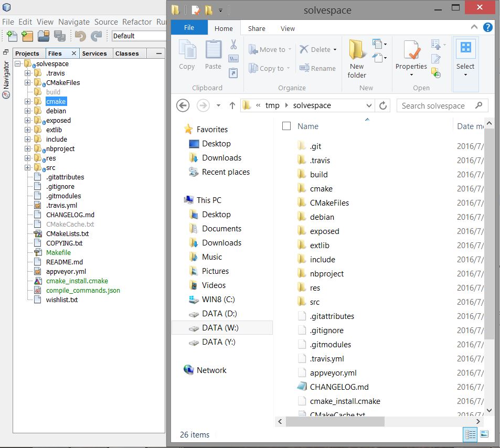
Task: Click the Delete button in ribbon
Action: point(317,49)
